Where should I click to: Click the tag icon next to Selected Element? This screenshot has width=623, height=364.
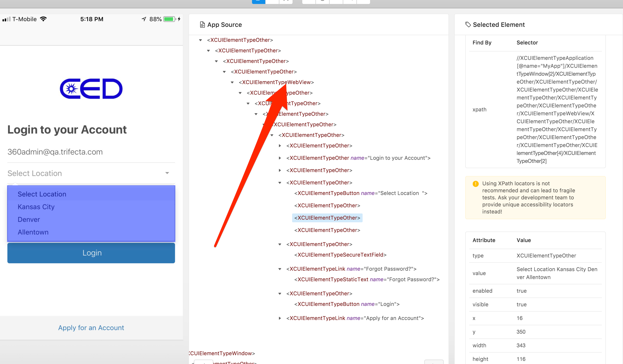click(468, 24)
